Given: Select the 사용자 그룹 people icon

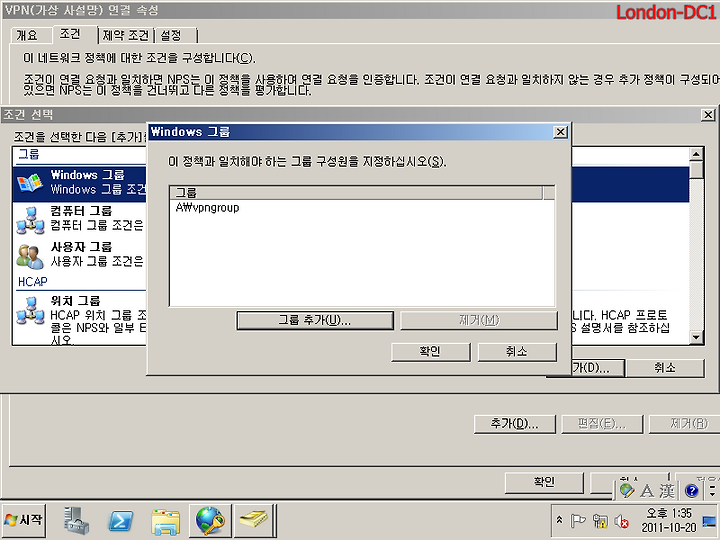Looking at the screenshot, I should [x=30, y=256].
